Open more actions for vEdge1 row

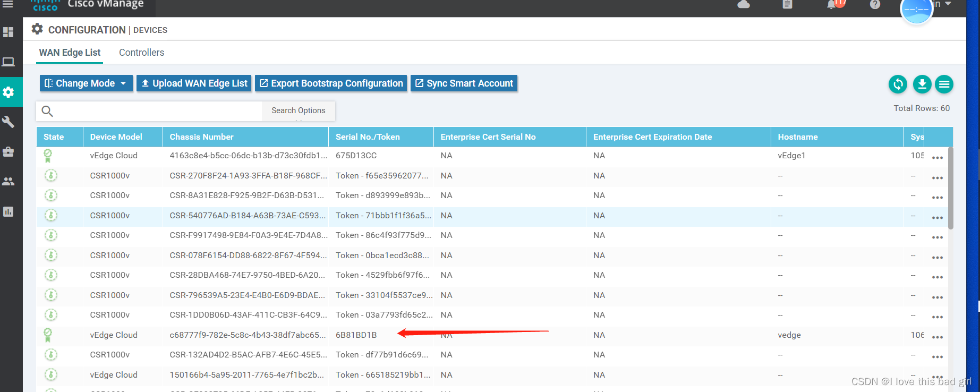point(938,158)
